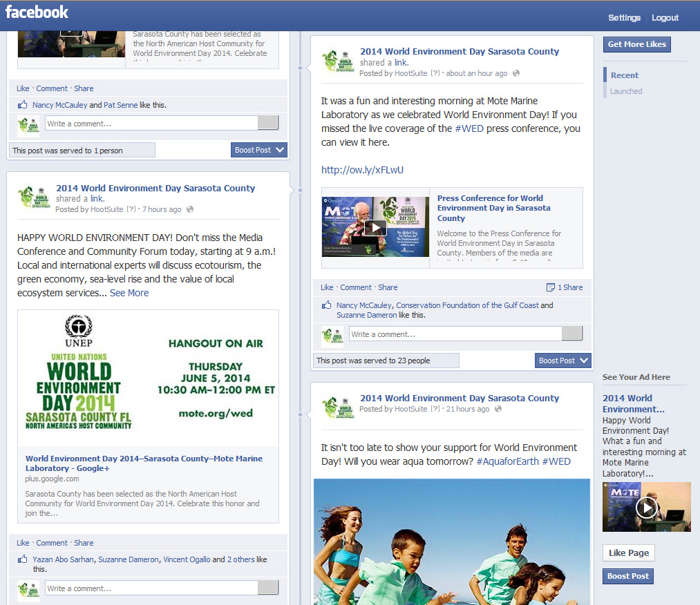This screenshot has width=700, height=605.
Task: Click the Facebook logo in the header
Action: point(37,12)
